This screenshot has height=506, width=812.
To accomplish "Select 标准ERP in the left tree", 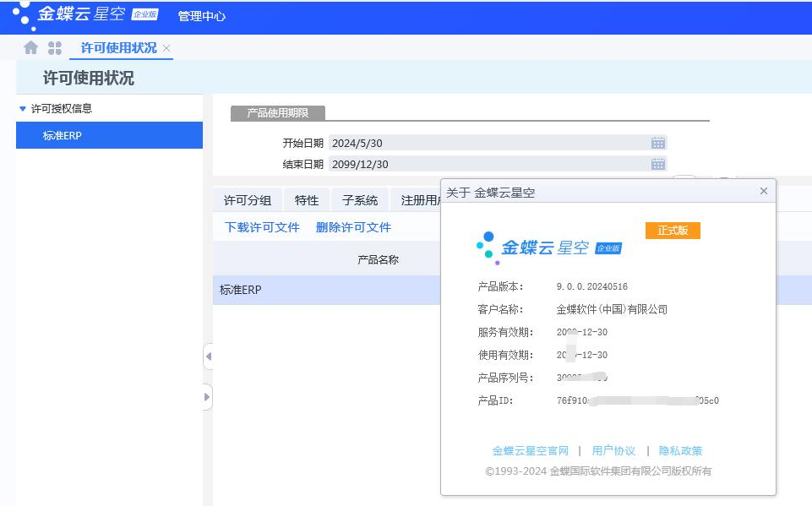I will tap(109, 135).
